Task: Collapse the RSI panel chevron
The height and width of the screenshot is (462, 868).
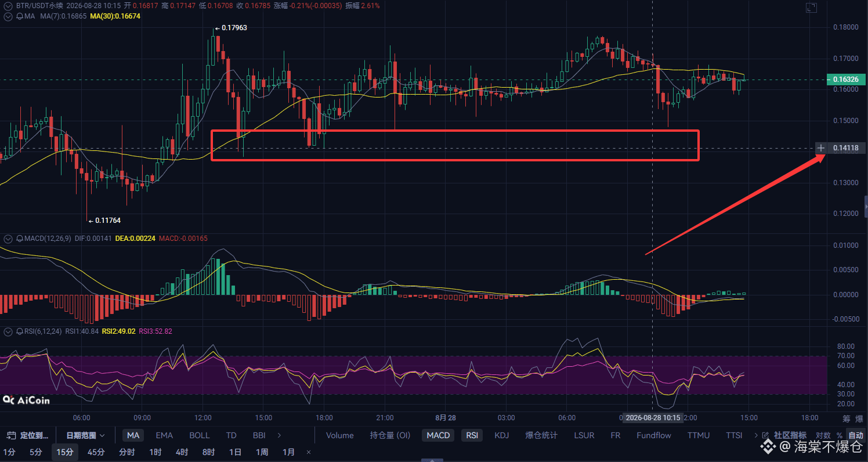Action: (x=8, y=332)
